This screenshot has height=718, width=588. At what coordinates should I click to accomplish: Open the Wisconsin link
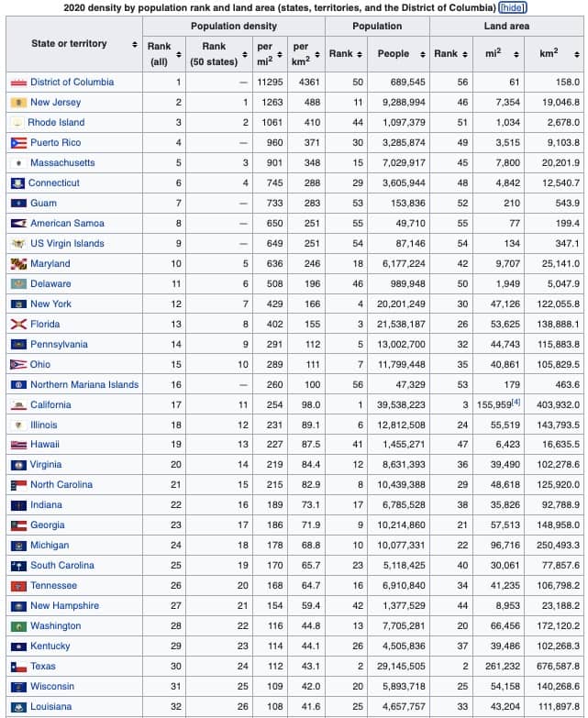pos(52,686)
